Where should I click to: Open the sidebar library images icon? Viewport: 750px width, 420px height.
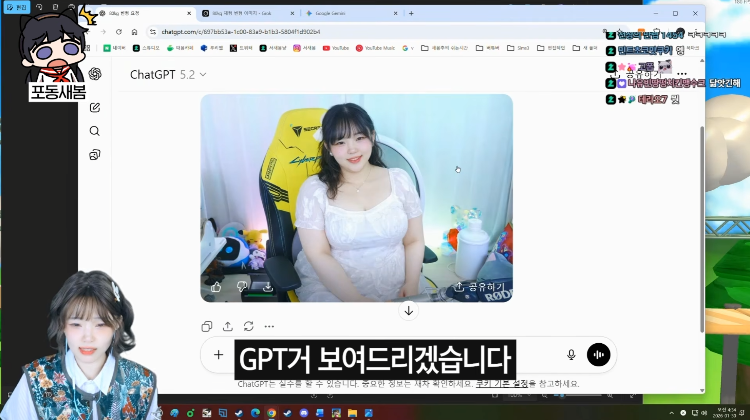(x=95, y=155)
